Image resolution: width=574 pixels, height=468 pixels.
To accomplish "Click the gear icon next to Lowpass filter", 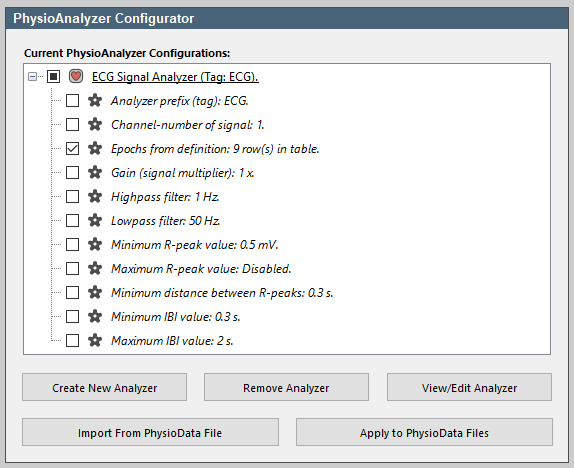I will (x=95, y=220).
